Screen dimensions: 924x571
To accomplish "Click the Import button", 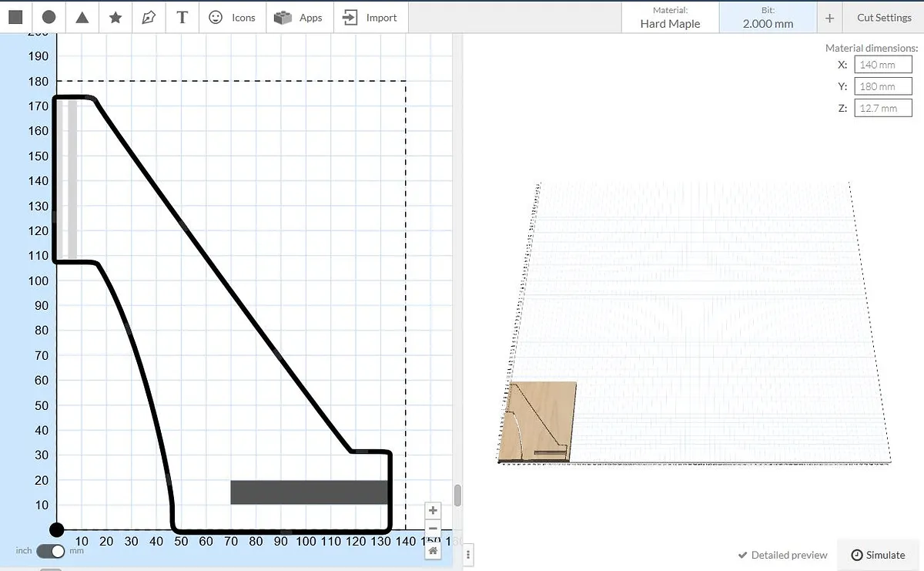I will click(370, 17).
